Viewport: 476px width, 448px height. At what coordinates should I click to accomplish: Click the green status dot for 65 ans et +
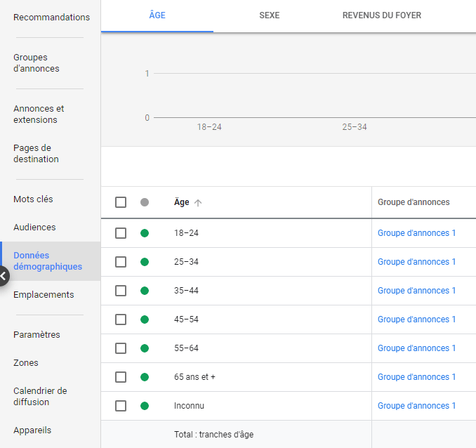[x=145, y=377]
